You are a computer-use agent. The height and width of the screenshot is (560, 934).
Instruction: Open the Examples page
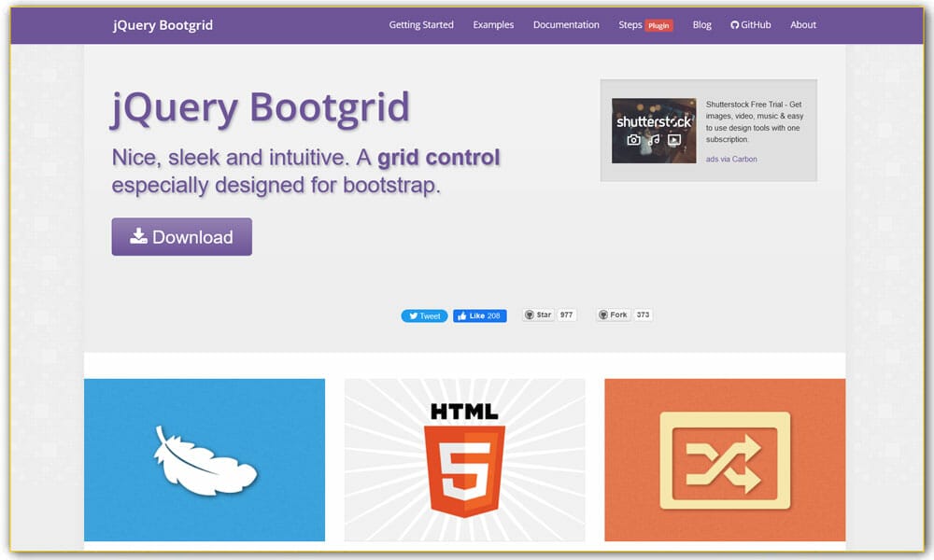(x=493, y=24)
